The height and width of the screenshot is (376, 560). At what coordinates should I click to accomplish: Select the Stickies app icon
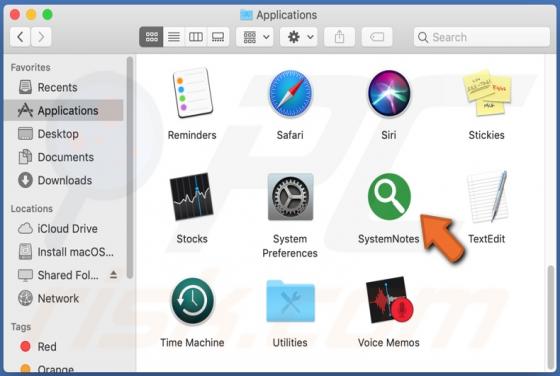[487, 93]
